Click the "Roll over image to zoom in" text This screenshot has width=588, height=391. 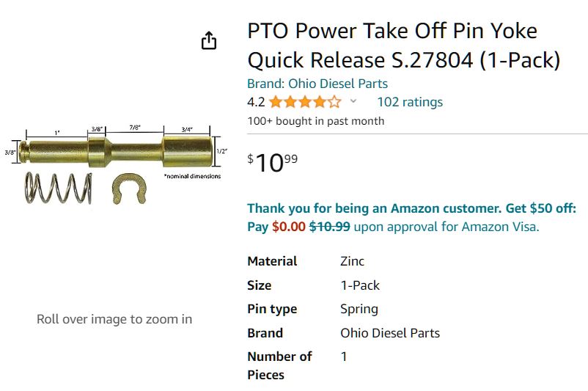pos(114,319)
